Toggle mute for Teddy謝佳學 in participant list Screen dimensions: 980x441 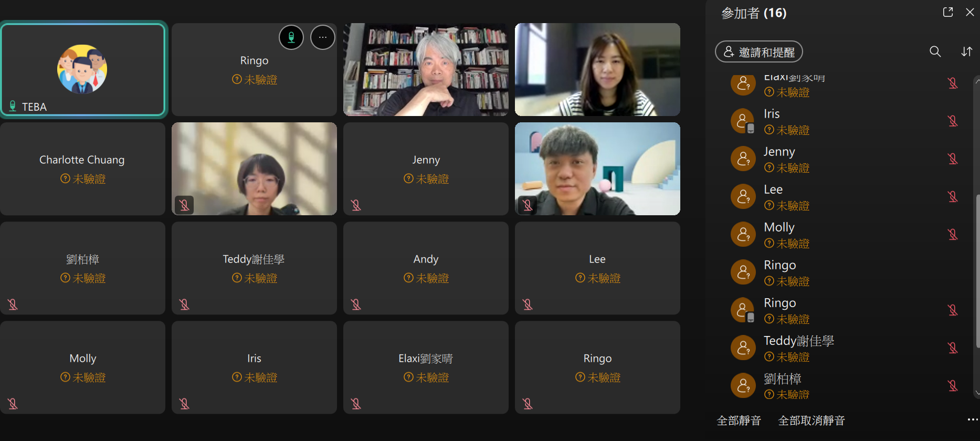pyautogui.click(x=953, y=348)
